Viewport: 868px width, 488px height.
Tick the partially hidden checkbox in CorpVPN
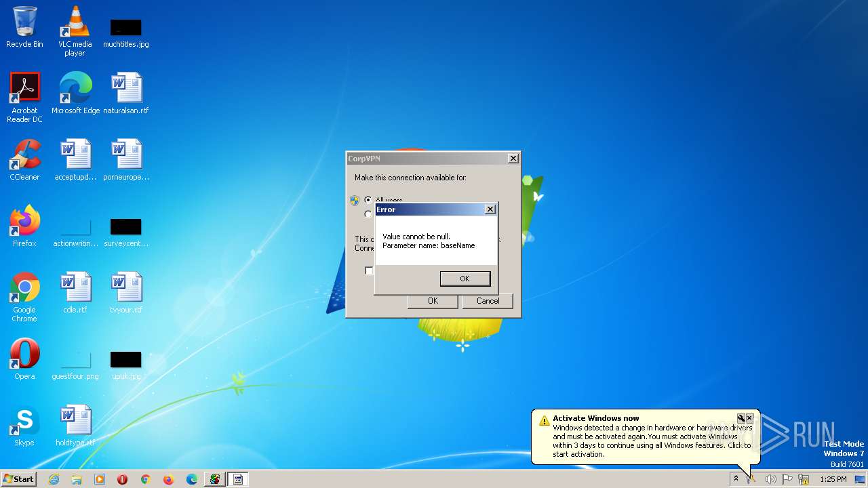pyautogui.click(x=369, y=270)
